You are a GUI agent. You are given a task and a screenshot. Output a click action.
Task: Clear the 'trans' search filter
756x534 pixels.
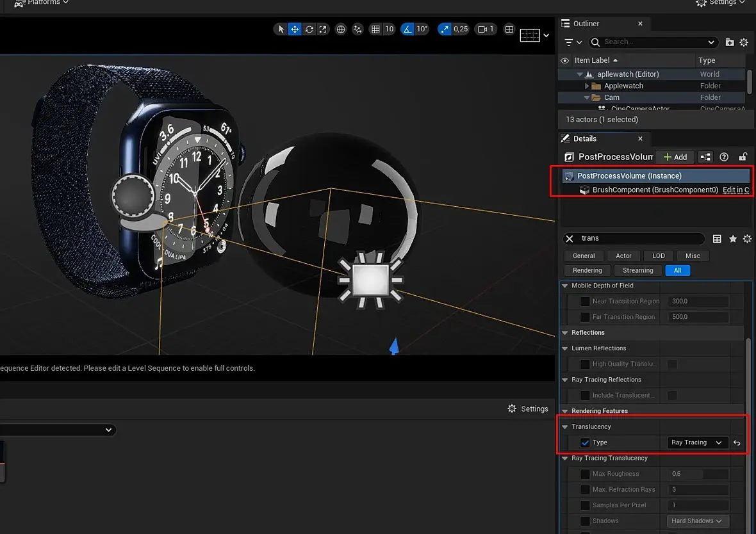click(x=570, y=239)
